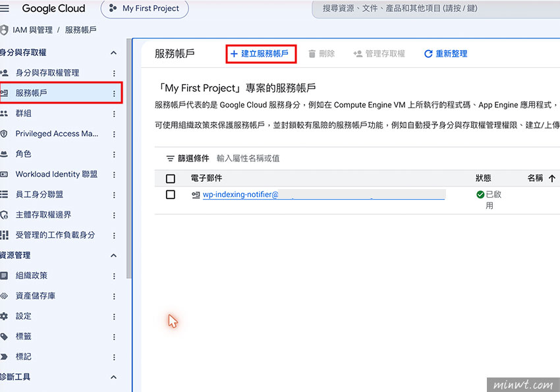
Task: Sort by 狀態 column header
Action: point(483,178)
